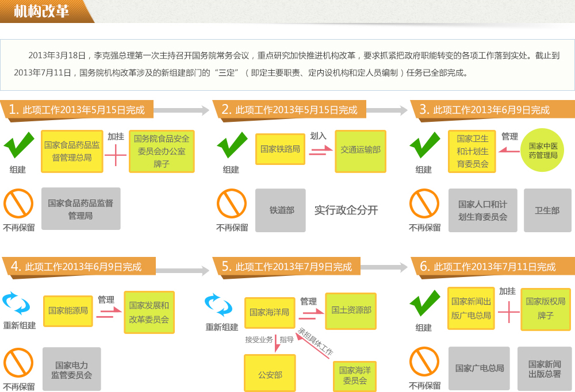Click red down arrow pointing to 公安部
This screenshot has width=575, height=392.
(277, 343)
